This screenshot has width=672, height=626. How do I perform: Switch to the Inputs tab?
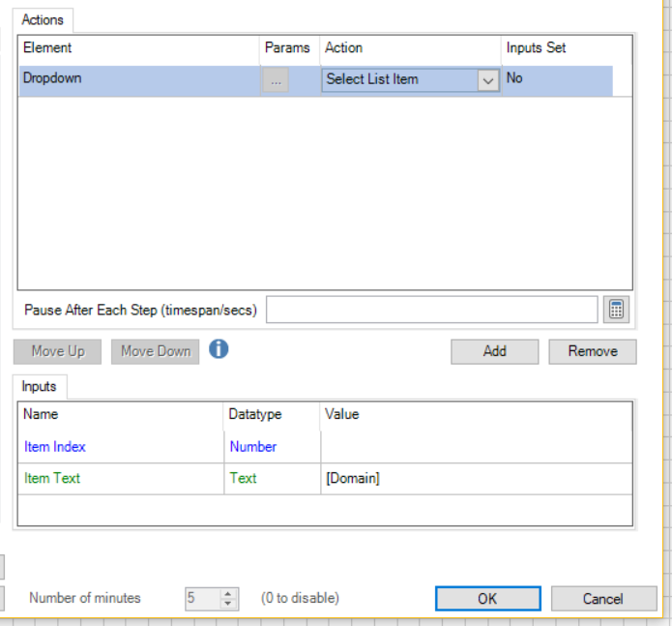click(39, 387)
